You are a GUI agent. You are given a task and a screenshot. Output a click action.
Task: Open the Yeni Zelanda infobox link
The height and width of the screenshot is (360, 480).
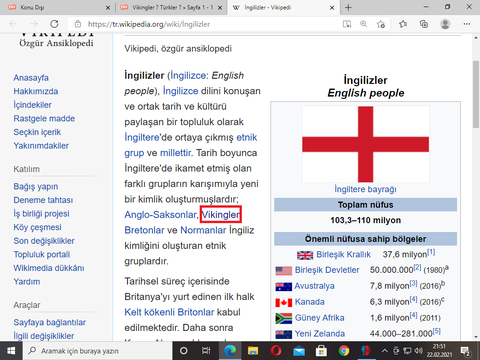tap(320, 334)
